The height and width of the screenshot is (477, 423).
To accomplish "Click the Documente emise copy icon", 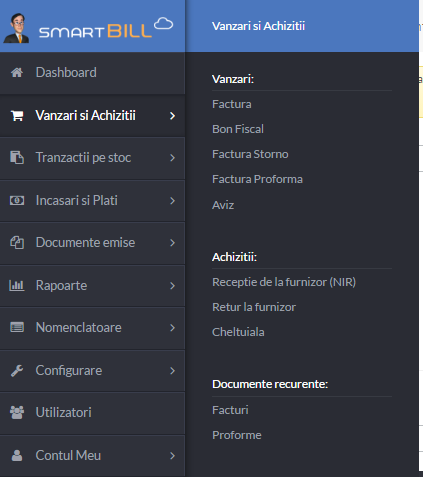I will (x=17, y=243).
